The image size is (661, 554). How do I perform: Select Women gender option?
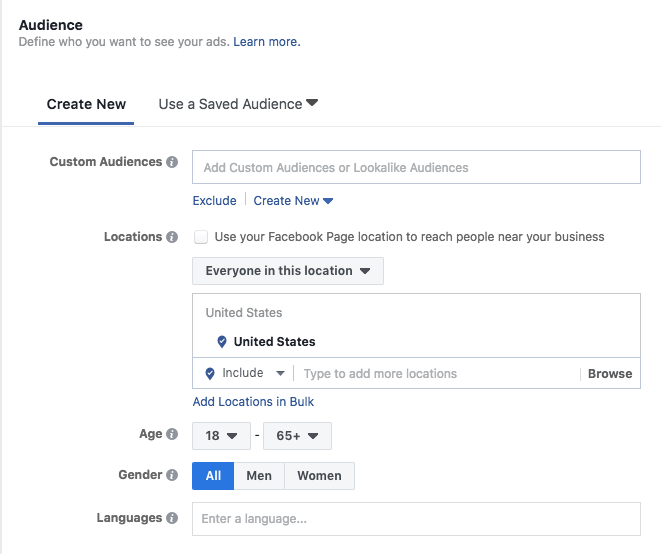[319, 476]
